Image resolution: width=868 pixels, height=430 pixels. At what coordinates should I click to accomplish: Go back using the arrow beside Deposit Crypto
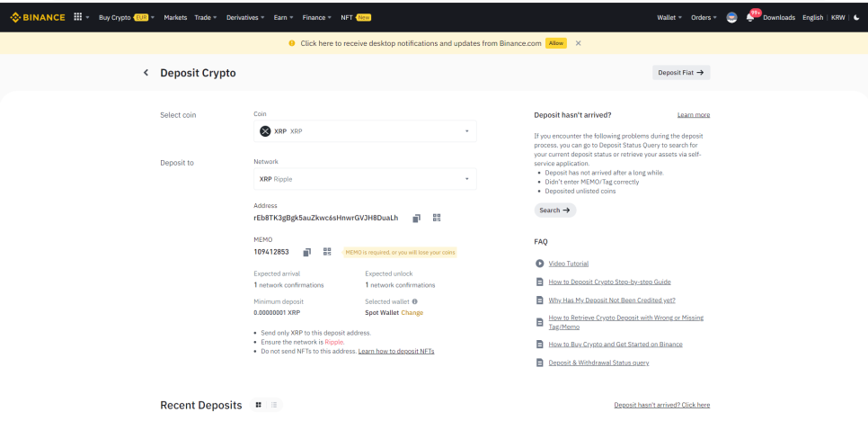(146, 73)
